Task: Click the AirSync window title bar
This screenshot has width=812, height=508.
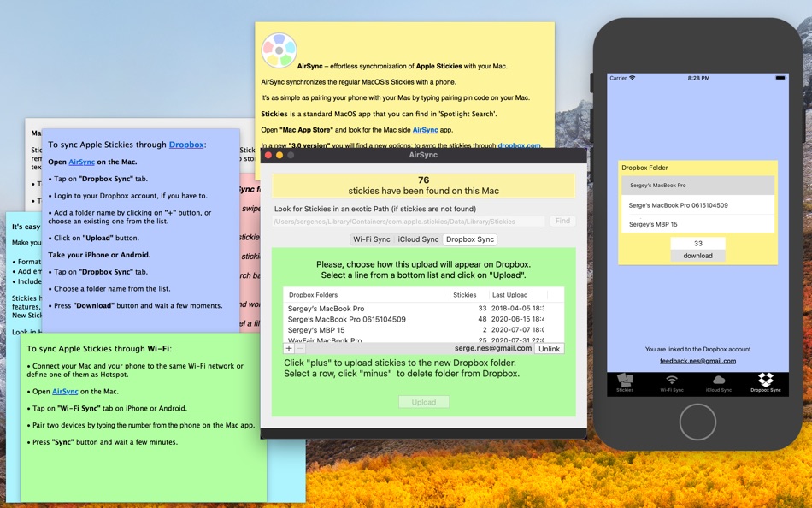Action: click(x=423, y=155)
